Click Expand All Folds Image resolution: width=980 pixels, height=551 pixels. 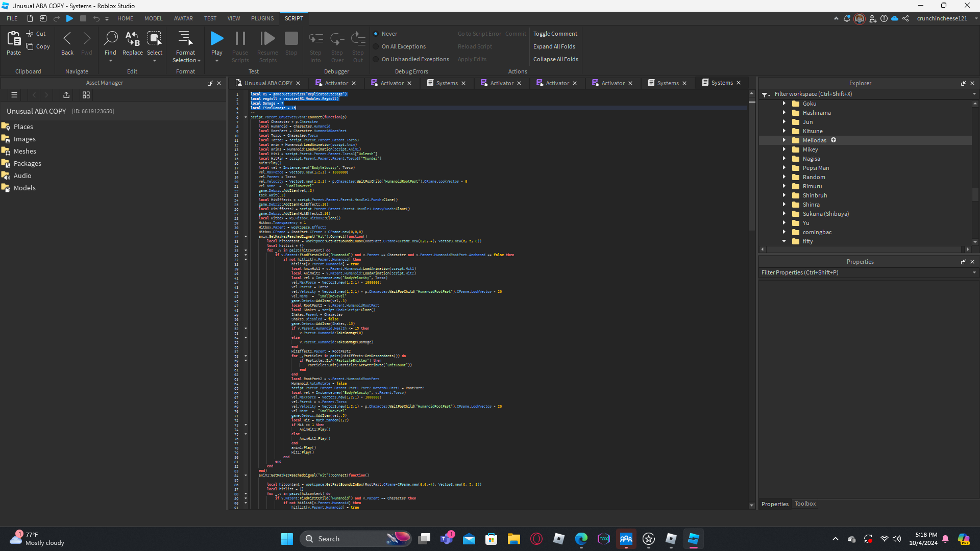[x=554, y=46]
